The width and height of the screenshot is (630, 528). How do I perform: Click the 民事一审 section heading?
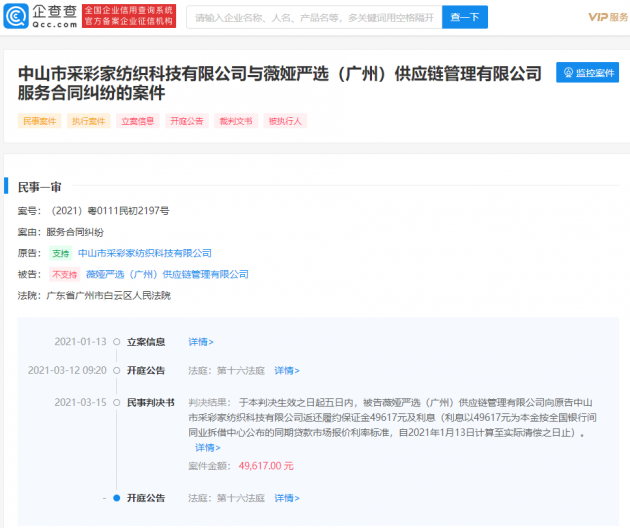39,187
